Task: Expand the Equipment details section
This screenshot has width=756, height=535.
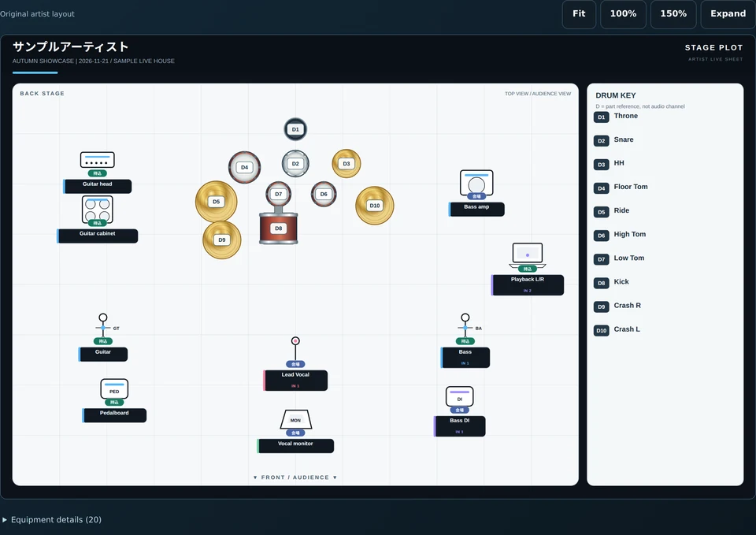Action: (52, 519)
